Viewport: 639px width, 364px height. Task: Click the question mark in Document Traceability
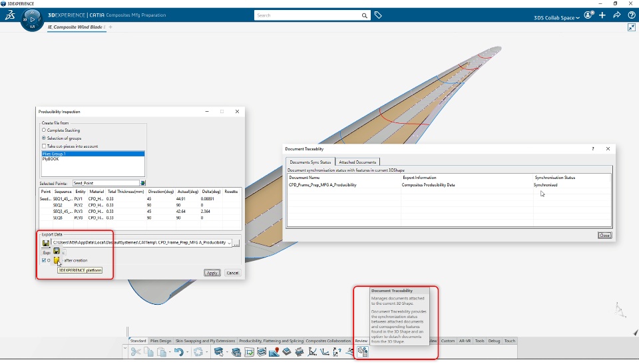[593, 149]
